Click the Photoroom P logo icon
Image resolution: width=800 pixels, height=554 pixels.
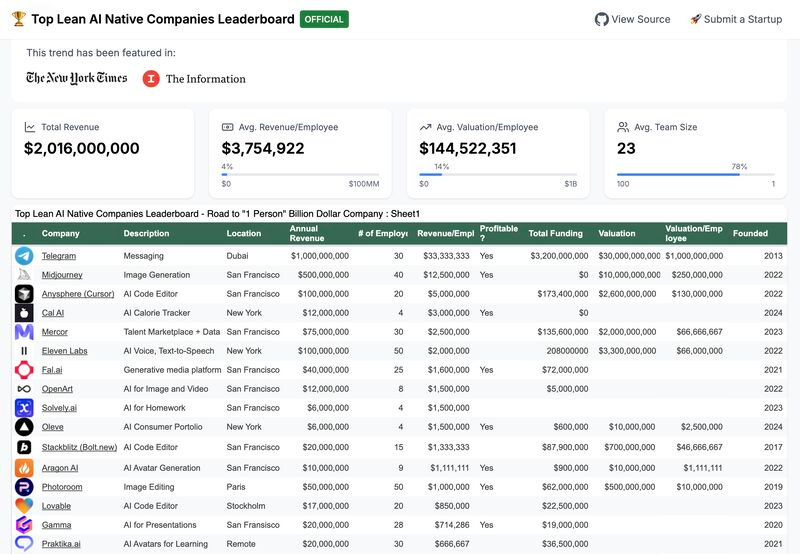[x=24, y=487]
